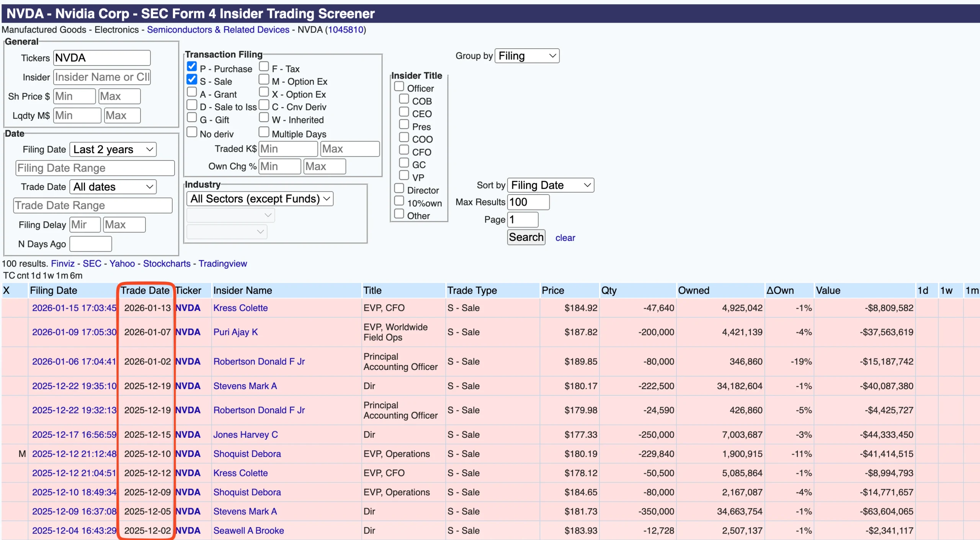
Task: Click the Tickers input field
Action: tap(102, 57)
